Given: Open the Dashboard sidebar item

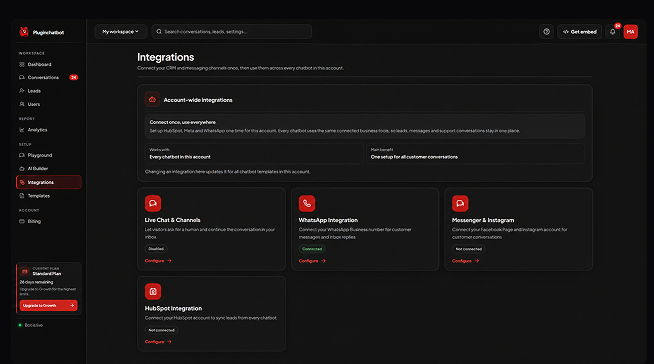Looking at the screenshot, I should pos(49,64).
